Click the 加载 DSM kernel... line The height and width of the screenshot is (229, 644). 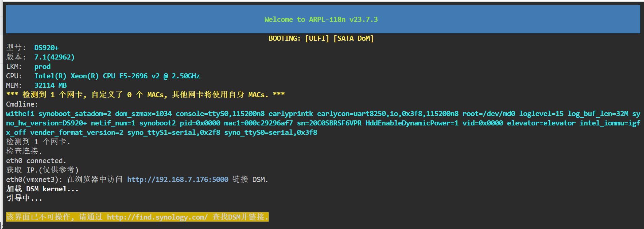(42, 189)
